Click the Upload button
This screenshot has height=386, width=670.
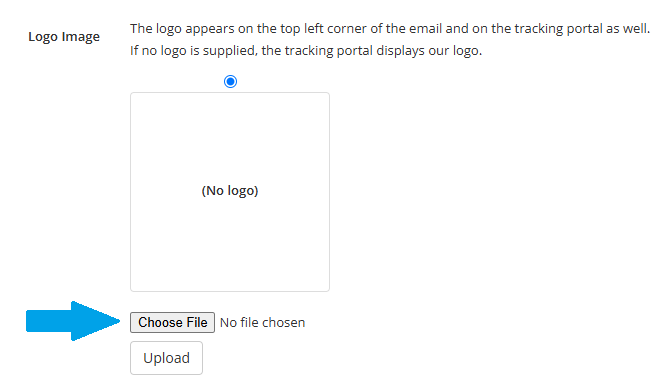tap(166, 358)
